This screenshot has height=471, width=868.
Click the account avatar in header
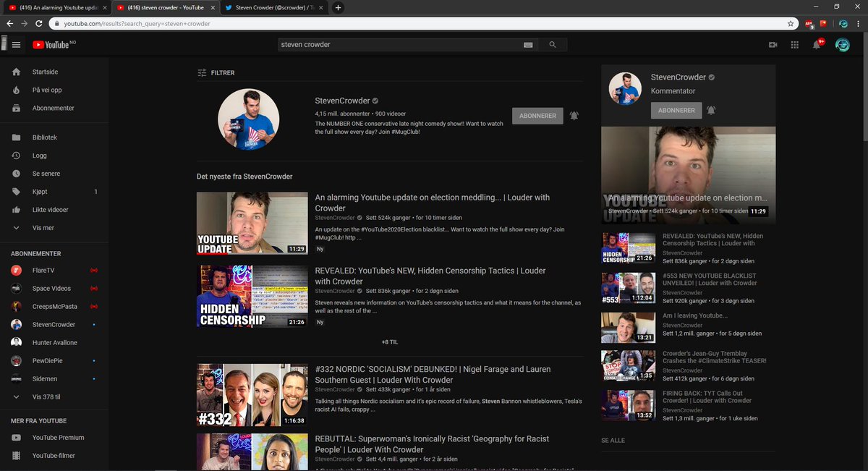pyautogui.click(x=842, y=45)
